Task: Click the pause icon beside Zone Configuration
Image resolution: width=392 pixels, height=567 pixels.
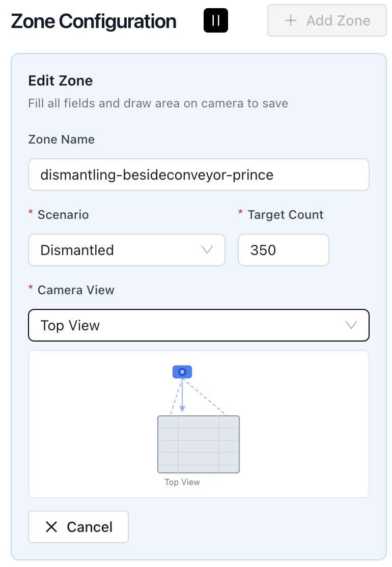Action: [x=215, y=20]
